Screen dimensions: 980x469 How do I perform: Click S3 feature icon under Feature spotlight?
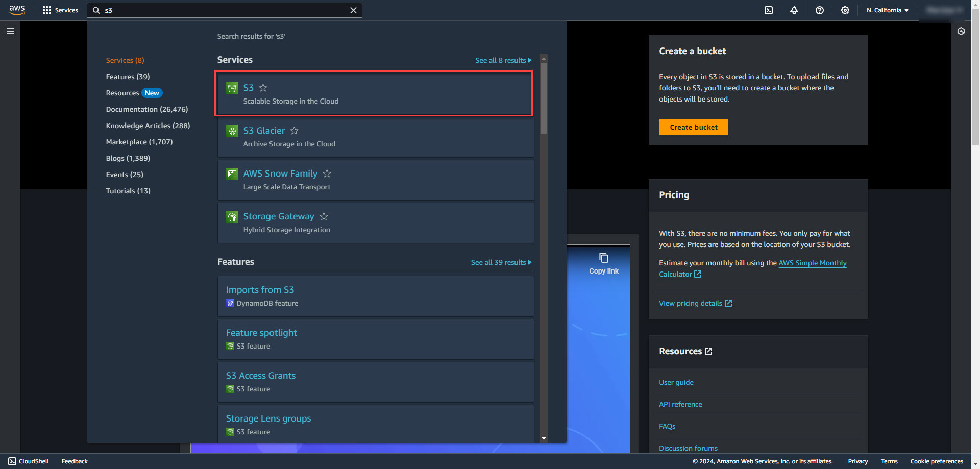pos(230,346)
